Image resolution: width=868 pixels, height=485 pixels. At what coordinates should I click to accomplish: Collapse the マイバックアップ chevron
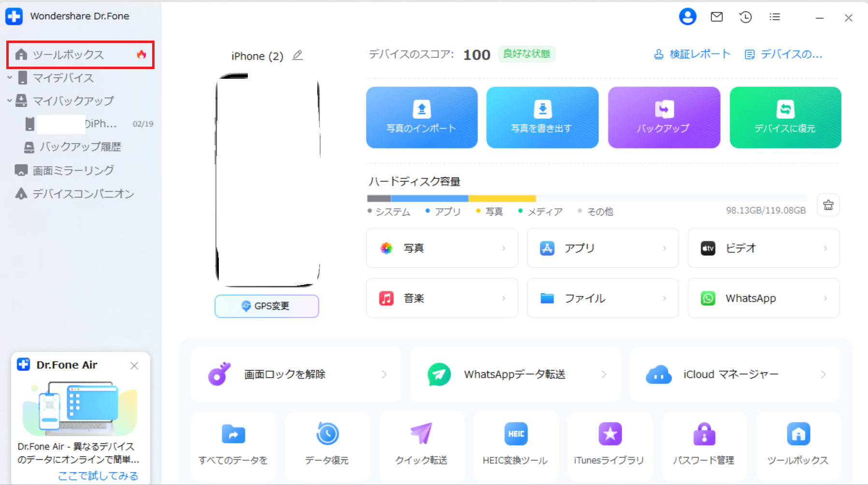coord(9,100)
